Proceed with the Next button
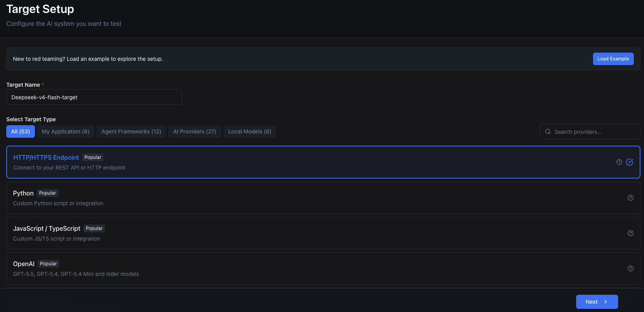 pos(597,302)
